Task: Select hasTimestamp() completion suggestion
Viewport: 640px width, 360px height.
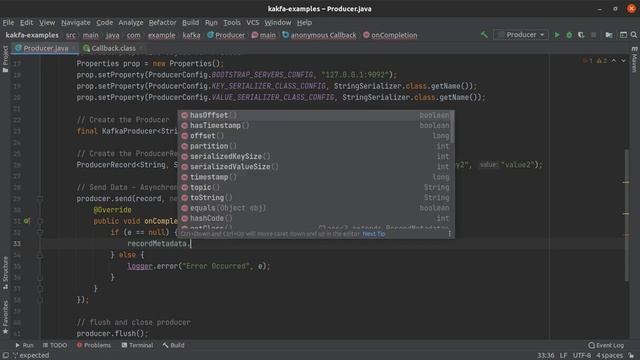Action: 316,126
